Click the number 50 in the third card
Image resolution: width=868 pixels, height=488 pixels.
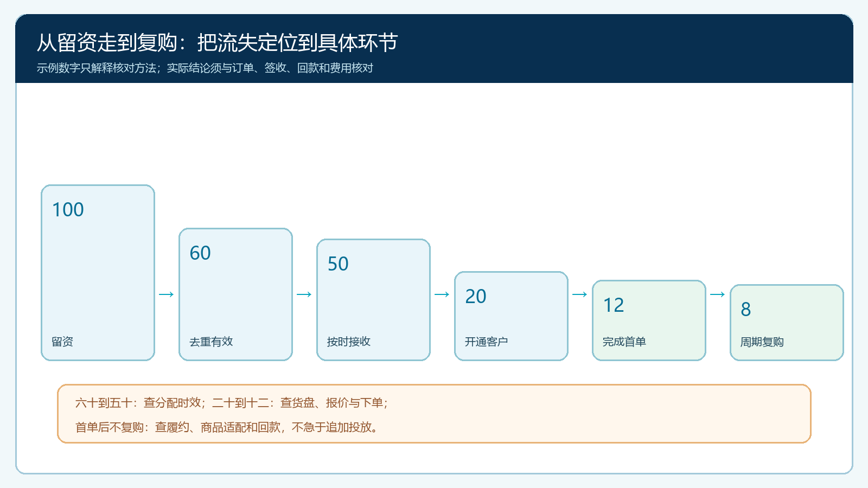(338, 264)
